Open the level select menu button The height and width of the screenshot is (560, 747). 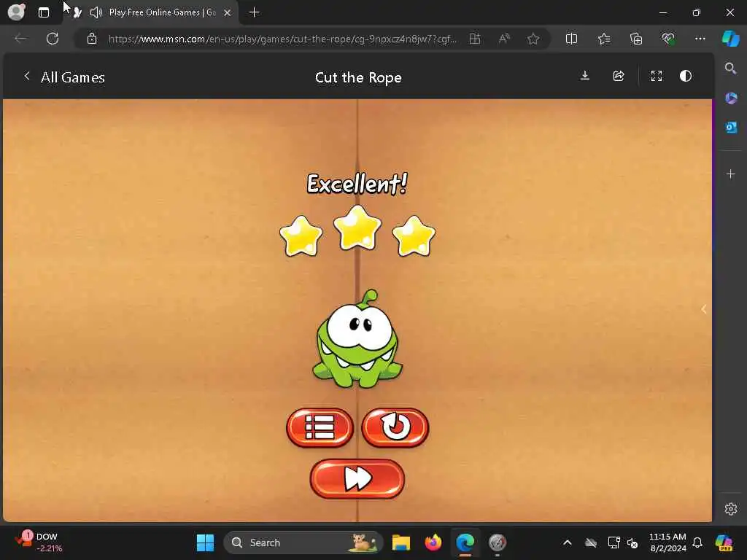[x=320, y=427]
